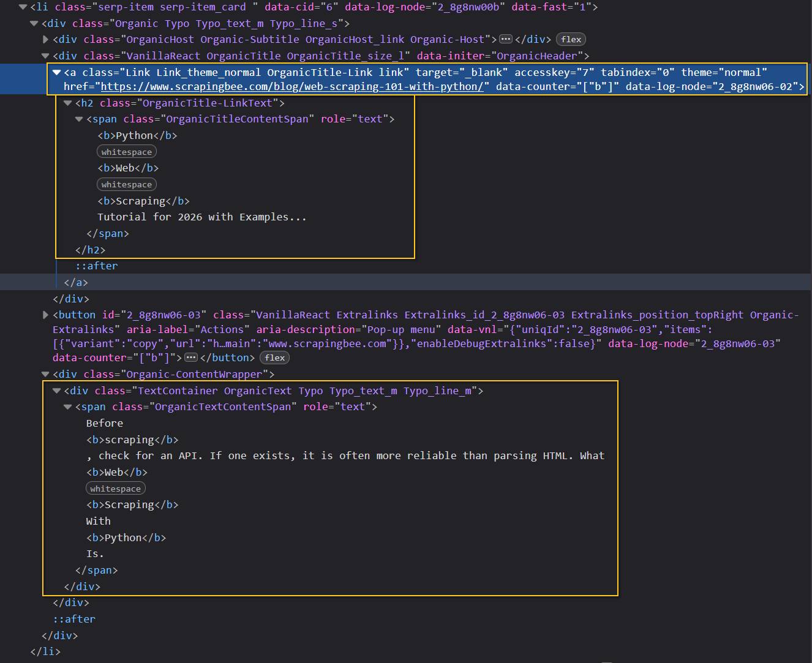Viewport: 812px width, 663px height.
Task: Click whitespace badge in OrganicTextContentSpan
Action: click(x=116, y=489)
